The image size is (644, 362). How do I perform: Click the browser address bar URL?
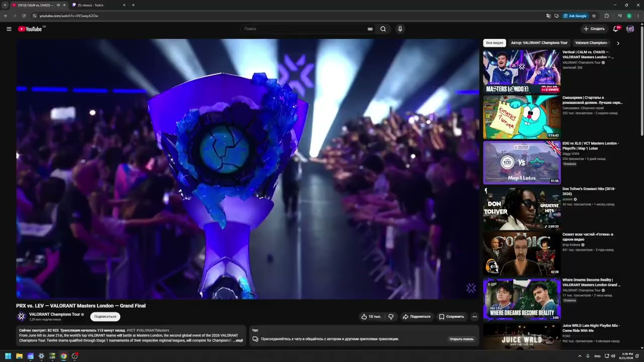pos(69,16)
